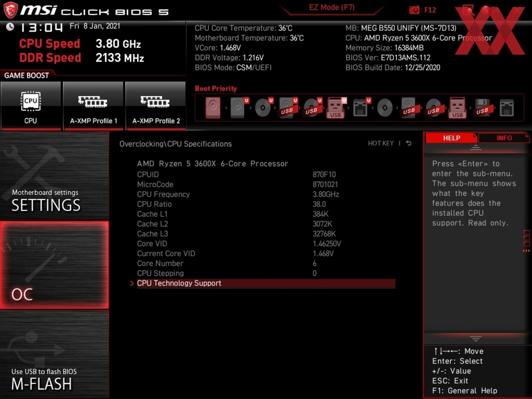532x399 pixels.
Task: Select the legacy USB CD/DVD boot icon
Action: point(433,108)
